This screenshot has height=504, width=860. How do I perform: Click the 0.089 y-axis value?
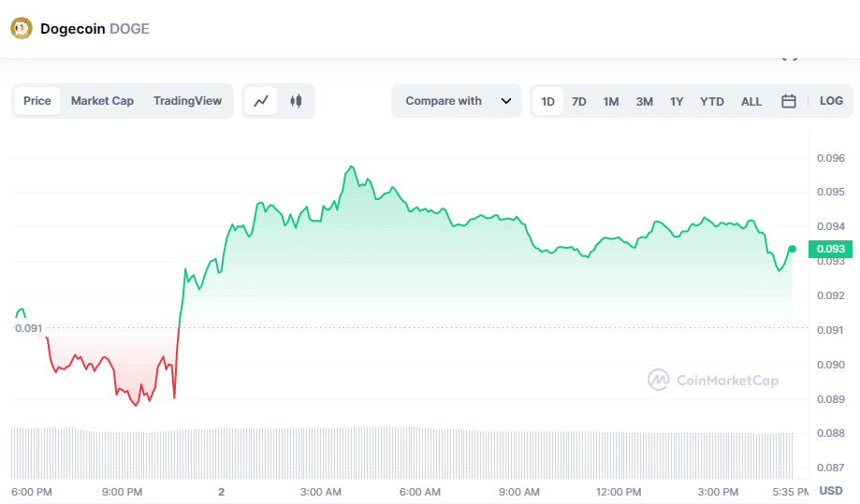830,399
